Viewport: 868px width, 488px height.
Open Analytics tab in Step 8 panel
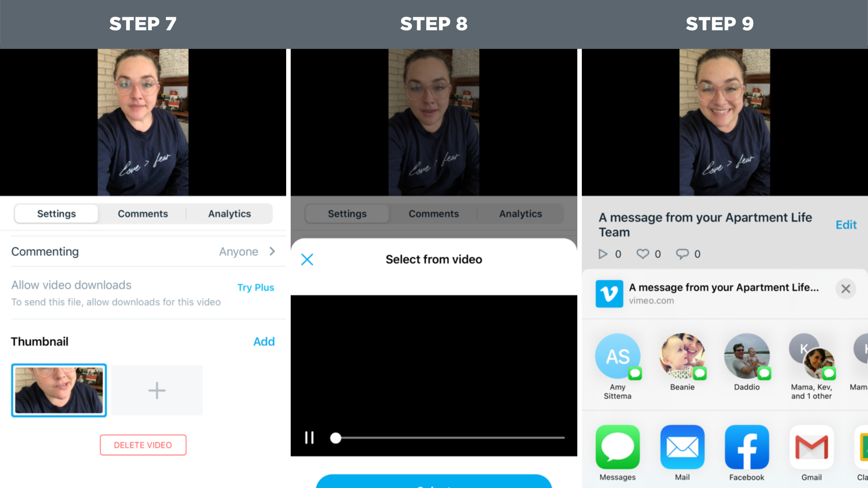coord(520,214)
